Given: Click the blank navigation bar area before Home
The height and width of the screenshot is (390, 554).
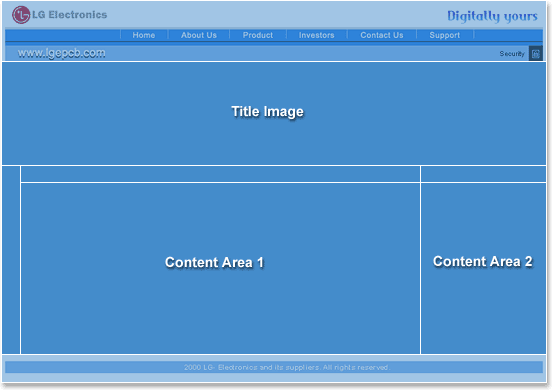Looking at the screenshot, I should tap(63, 35).
